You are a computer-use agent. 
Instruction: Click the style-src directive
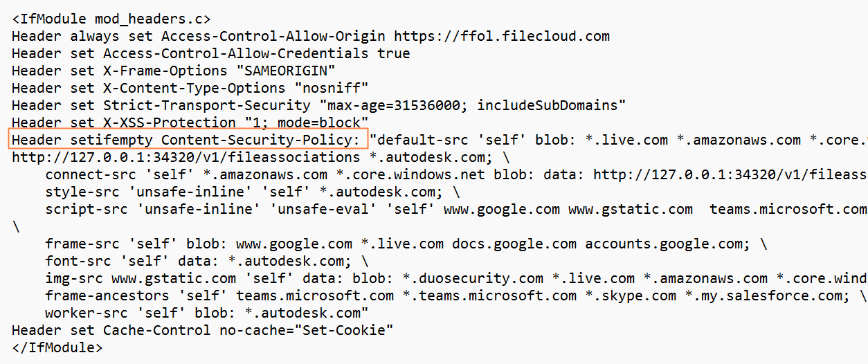pyautogui.click(x=78, y=192)
